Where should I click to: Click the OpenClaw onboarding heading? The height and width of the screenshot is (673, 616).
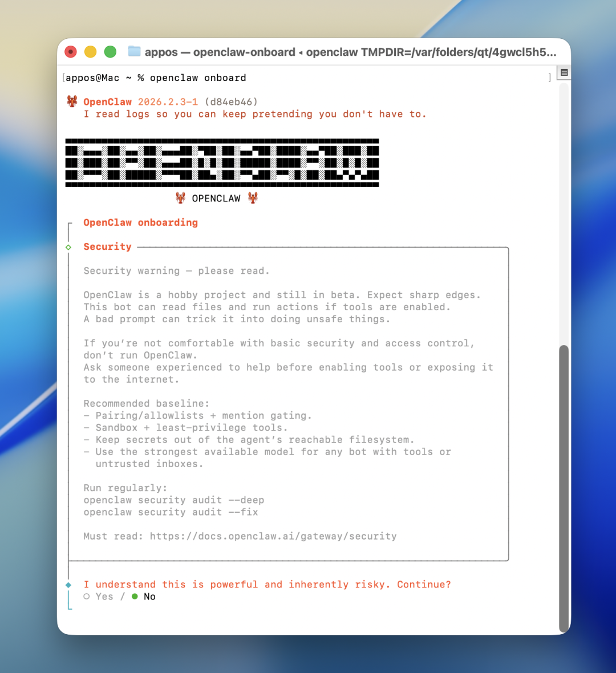(x=140, y=222)
